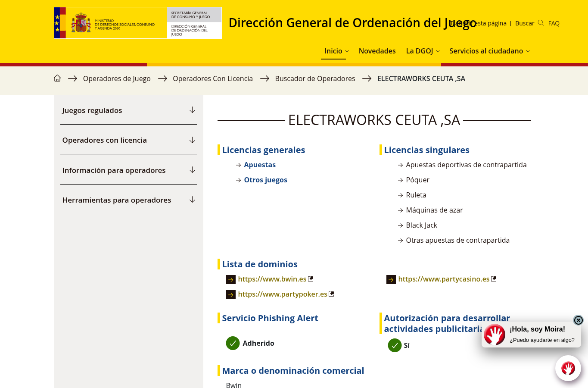
Task: Go to Novedades menu item
Action: (377, 51)
